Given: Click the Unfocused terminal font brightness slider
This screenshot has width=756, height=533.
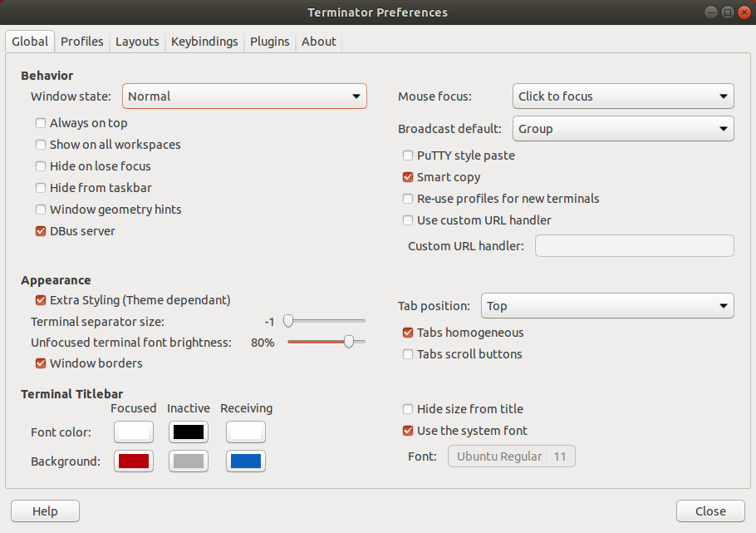Looking at the screenshot, I should point(326,342).
